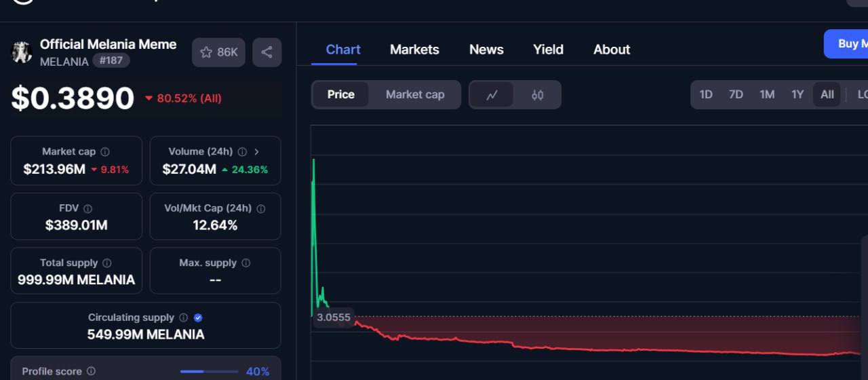Select the All time range
The image size is (868, 380).
(x=827, y=95)
